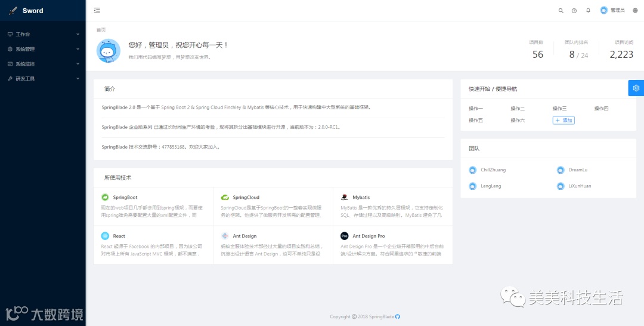This screenshot has height=326, width=644.
Task: Open the blue settings gear drawer
Action: [636, 88]
